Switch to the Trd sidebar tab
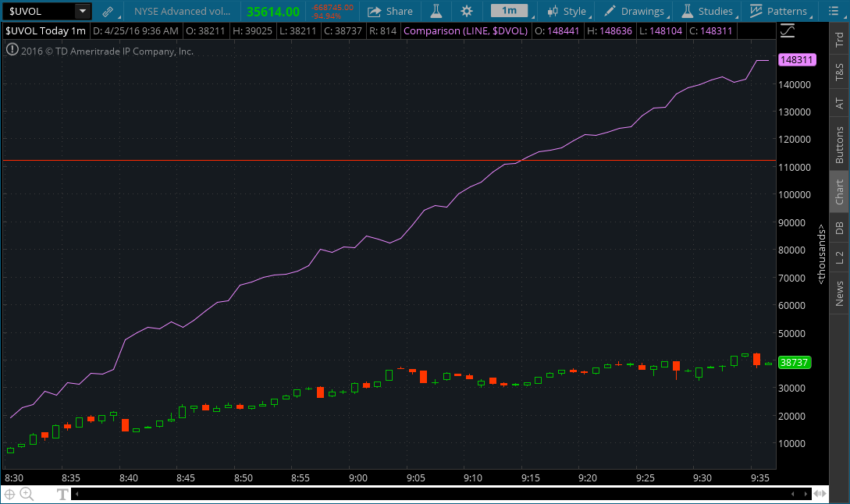Screen dimensions: 850x504 pos(839,40)
